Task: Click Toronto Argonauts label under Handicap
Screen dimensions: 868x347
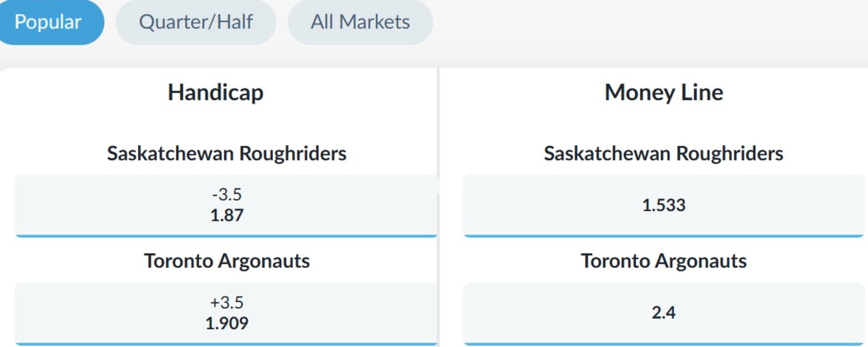Action: (x=227, y=261)
